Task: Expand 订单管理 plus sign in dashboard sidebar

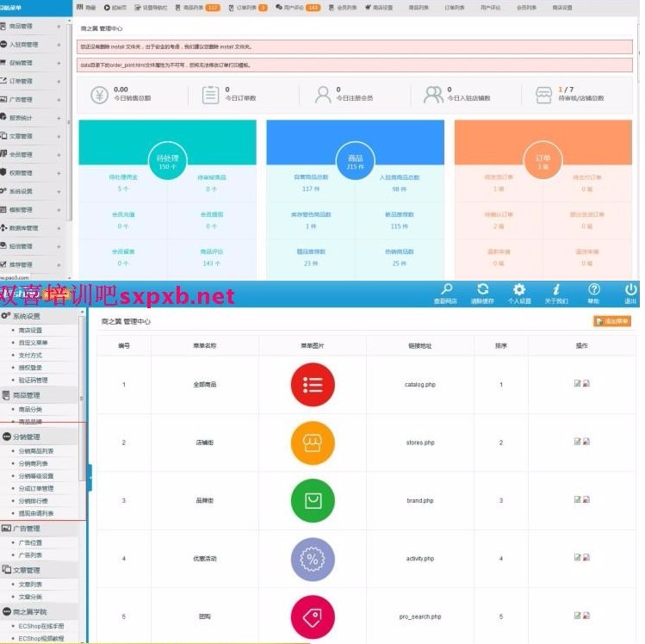Action: pyautogui.click(x=59, y=82)
